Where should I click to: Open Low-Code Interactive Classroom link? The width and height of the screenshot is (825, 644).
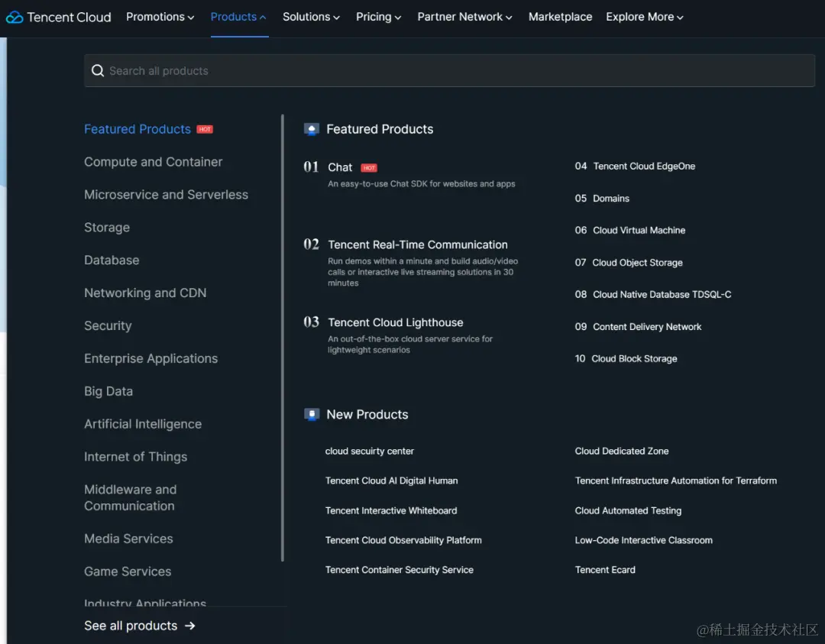pos(643,540)
